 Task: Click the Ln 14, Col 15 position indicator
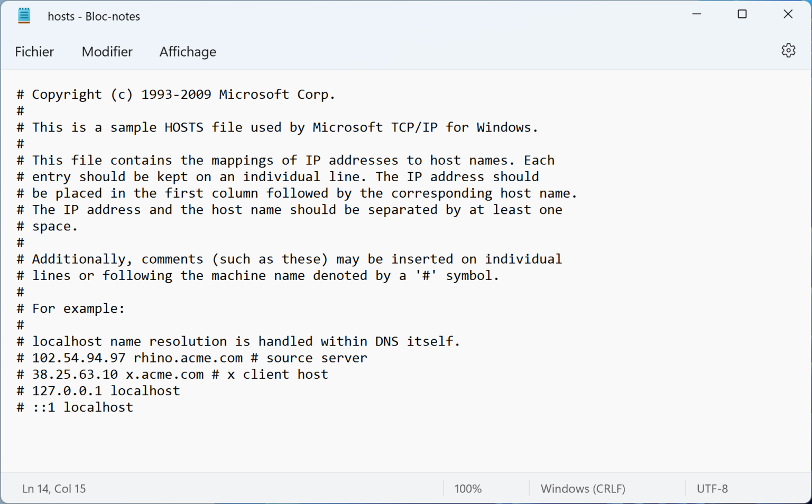[53, 488]
